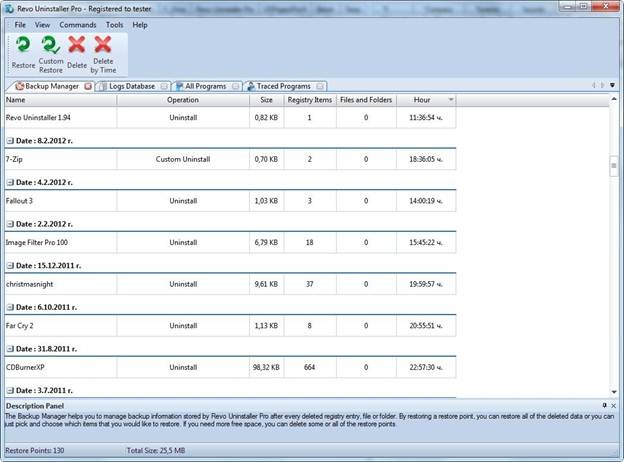Sort by the Registry Items column
The width and height of the screenshot is (624, 462).
click(x=309, y=100)
